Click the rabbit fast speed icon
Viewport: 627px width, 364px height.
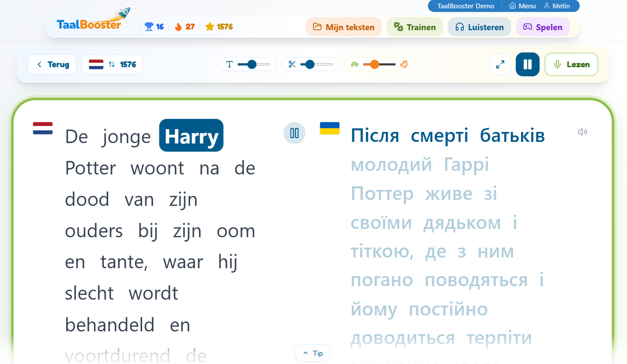404,64
